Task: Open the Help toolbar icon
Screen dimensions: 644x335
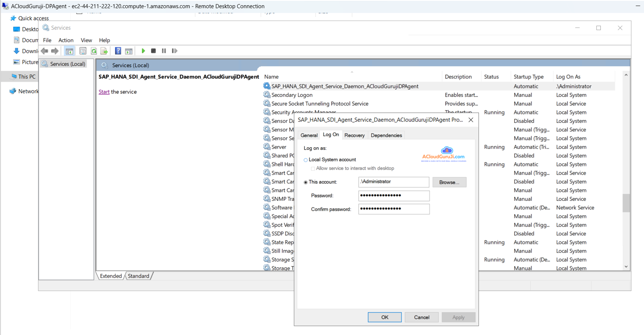Action: [118, 51]
